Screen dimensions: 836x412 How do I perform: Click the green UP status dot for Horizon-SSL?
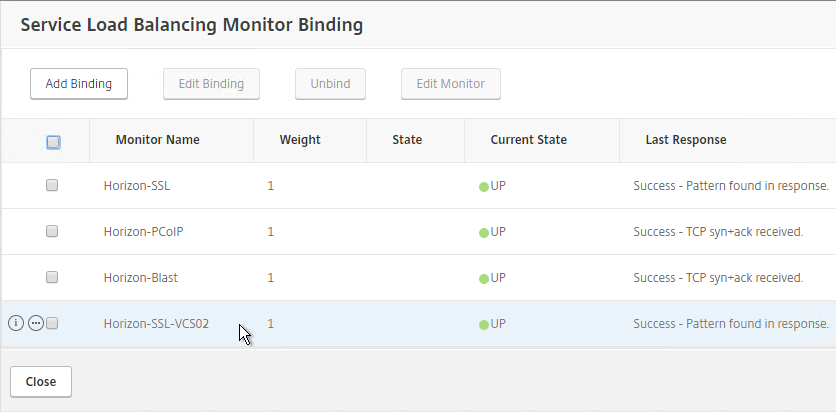point(484,187)
